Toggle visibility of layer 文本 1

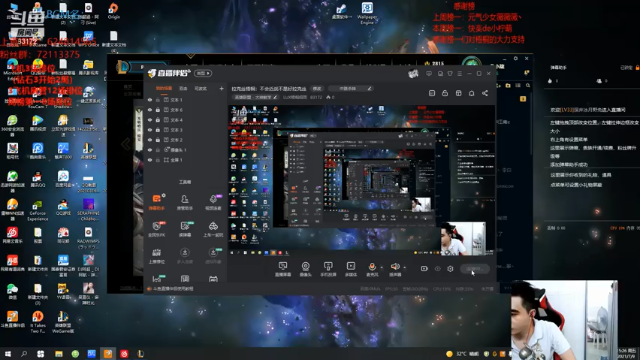pyautogui.click(x=150, y=100)
